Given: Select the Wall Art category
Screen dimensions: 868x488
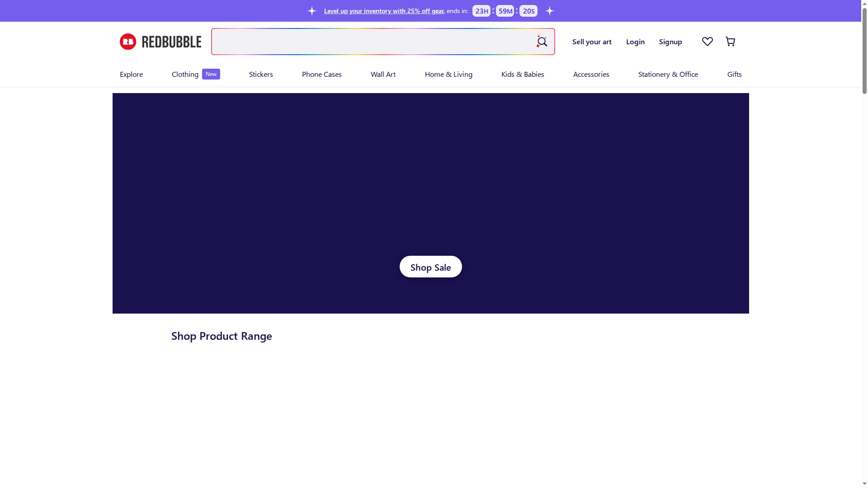Looking at the screenshot, I should pos(383,74).
